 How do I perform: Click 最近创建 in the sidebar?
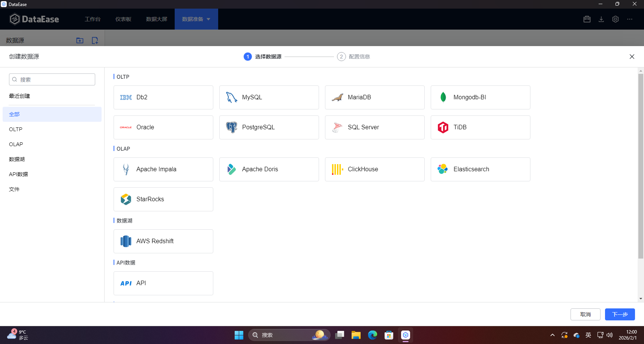[x=19, y=96]
